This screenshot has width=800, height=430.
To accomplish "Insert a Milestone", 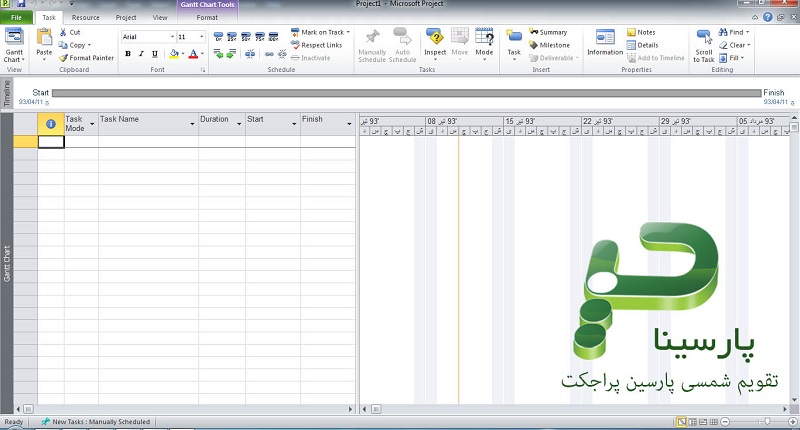I will tap(549, 45).
